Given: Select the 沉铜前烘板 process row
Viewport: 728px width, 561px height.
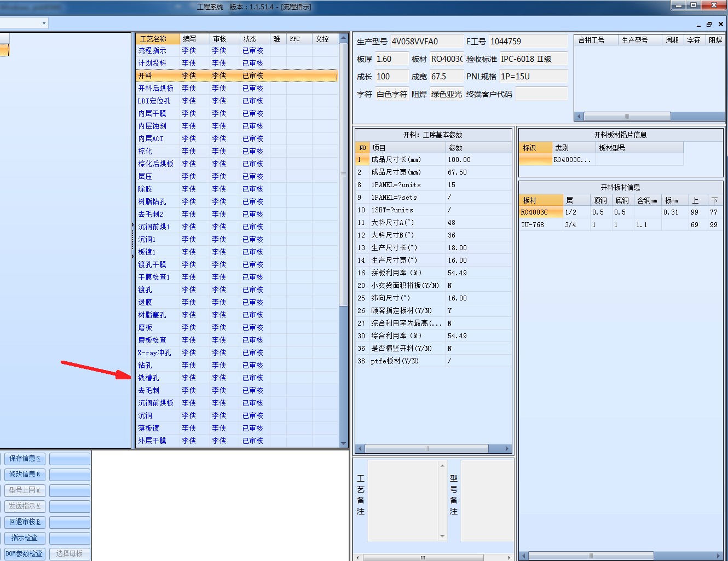Looking at the screenshot, I should coord(236,403).
